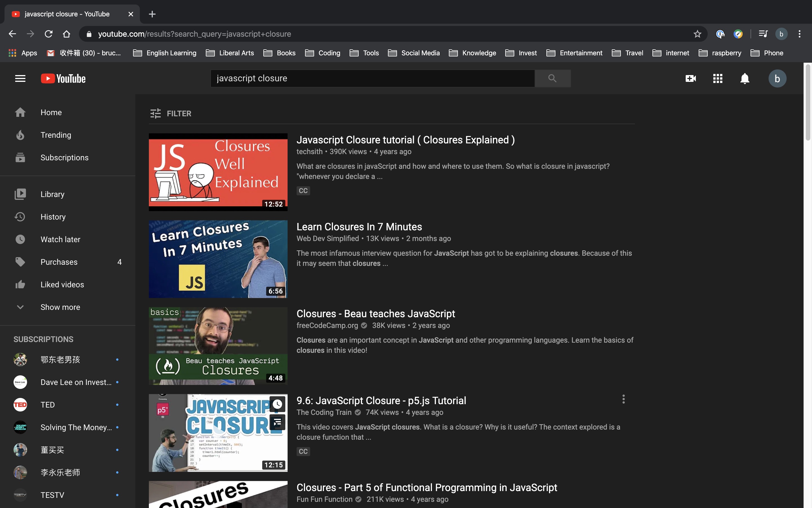Click the media control icon in Chrome toolbar
This screenshot has width=812, height=508.
(763, 34)
